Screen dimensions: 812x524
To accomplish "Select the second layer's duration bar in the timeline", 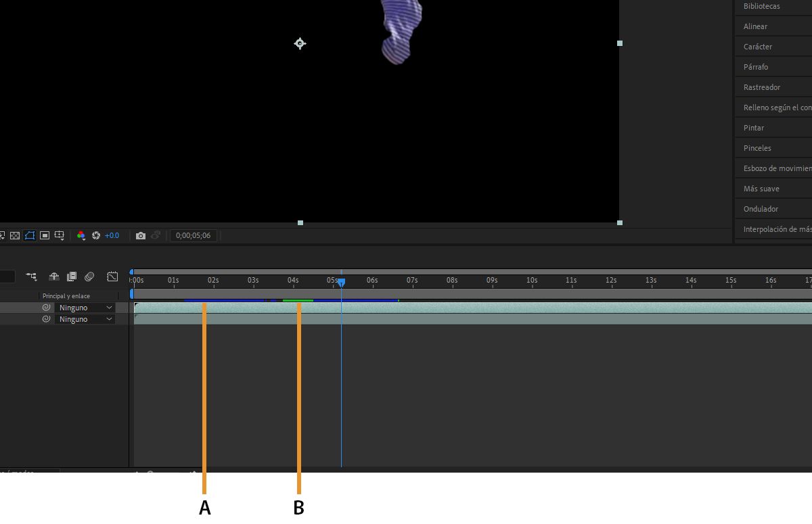I will tap(473, 319).
